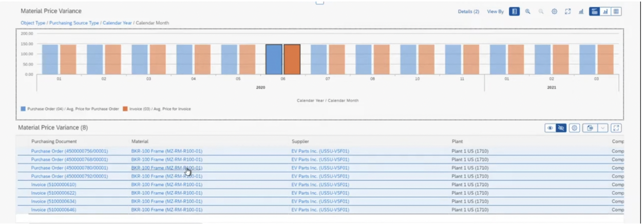The width and height of the screenshot is (644, 224).
Task: Click Plant 1 US (1710) in 4500000768 row
Action: 470,159
